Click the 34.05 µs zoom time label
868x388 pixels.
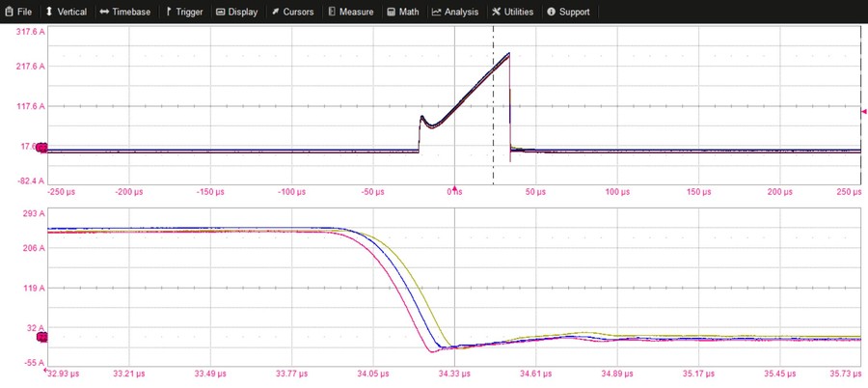[x=373, y=374]
